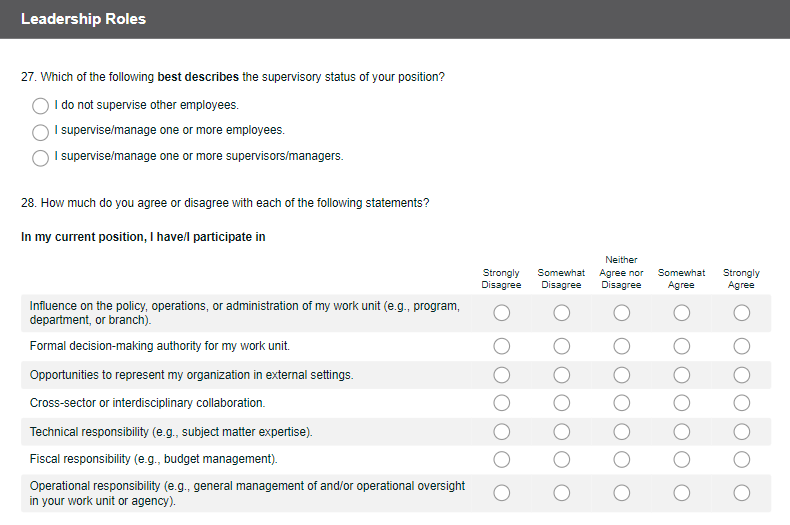Screen dimensions: 790x525
Task: Choose "I supervise/manage one or more employees"
Action: (x=41, y=131)
